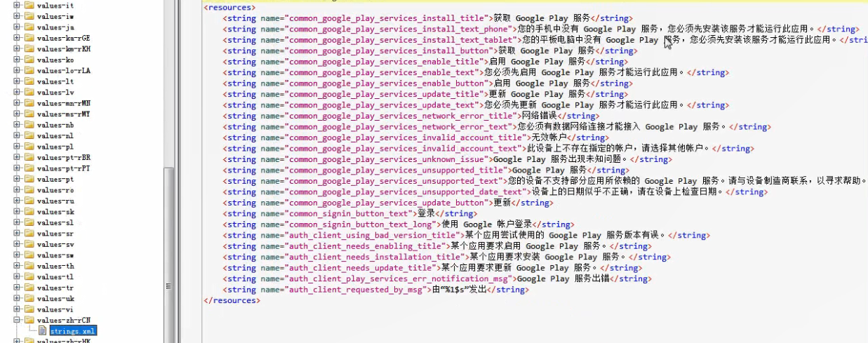The image size is (868, 343).
Task: Click the folder icon of values-km-rKH
Action: point(29,49)
